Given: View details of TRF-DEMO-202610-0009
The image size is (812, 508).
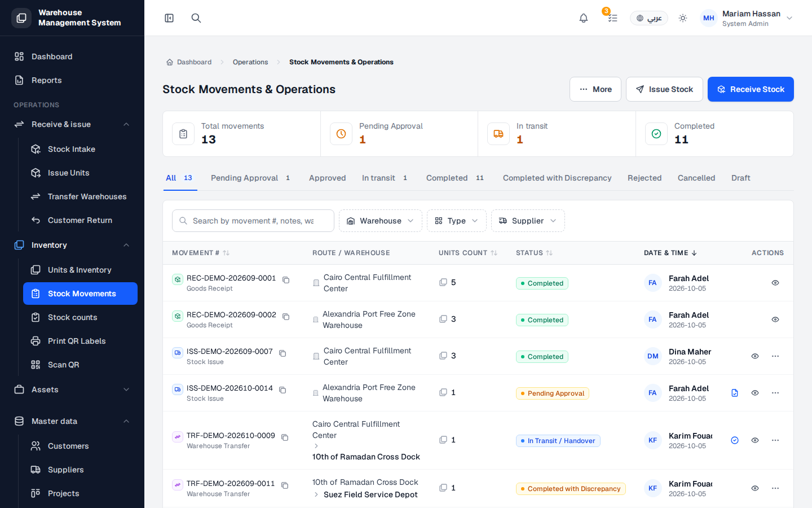Looking at the screenshot, I should (x=755, y=440).
